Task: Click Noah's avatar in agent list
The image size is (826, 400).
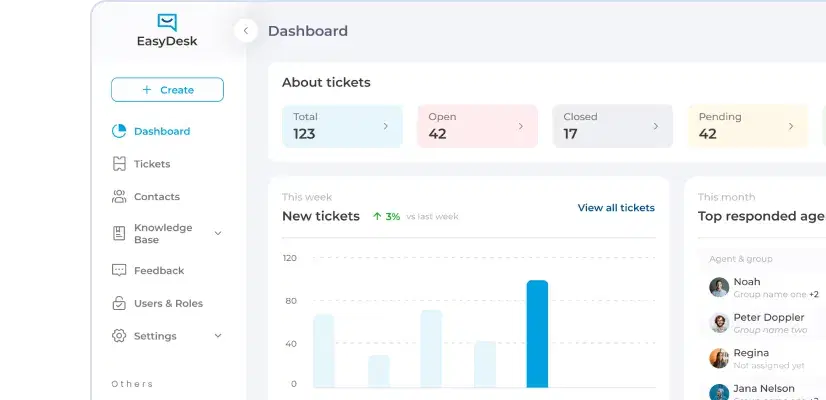Action: pos(719,287)
